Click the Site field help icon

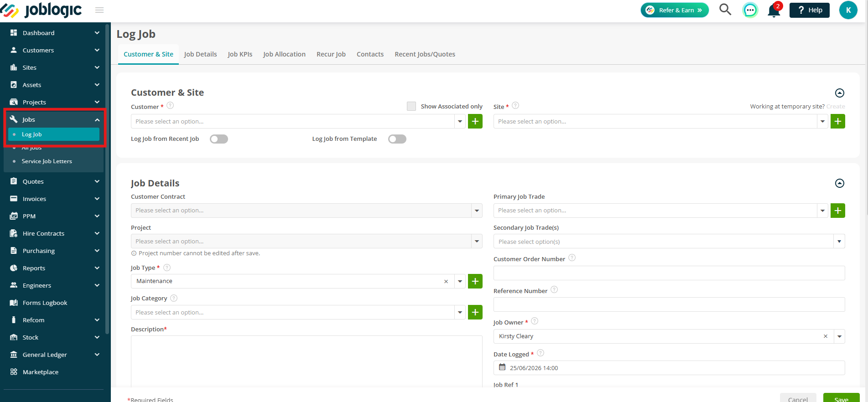[x=515, y=106]
